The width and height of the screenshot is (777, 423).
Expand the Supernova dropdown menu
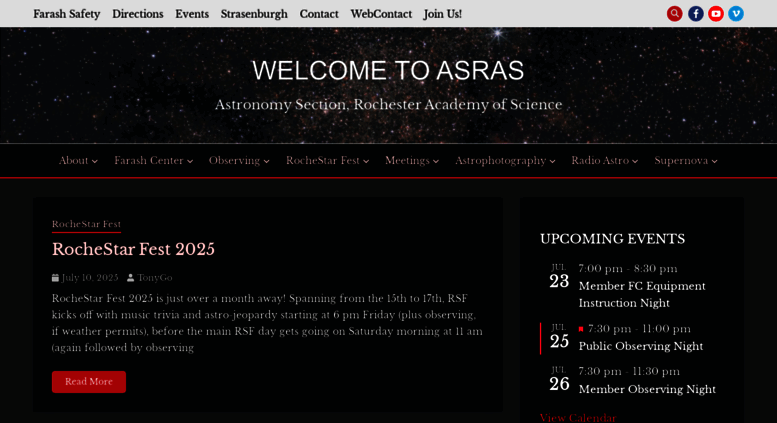[686, 160]
